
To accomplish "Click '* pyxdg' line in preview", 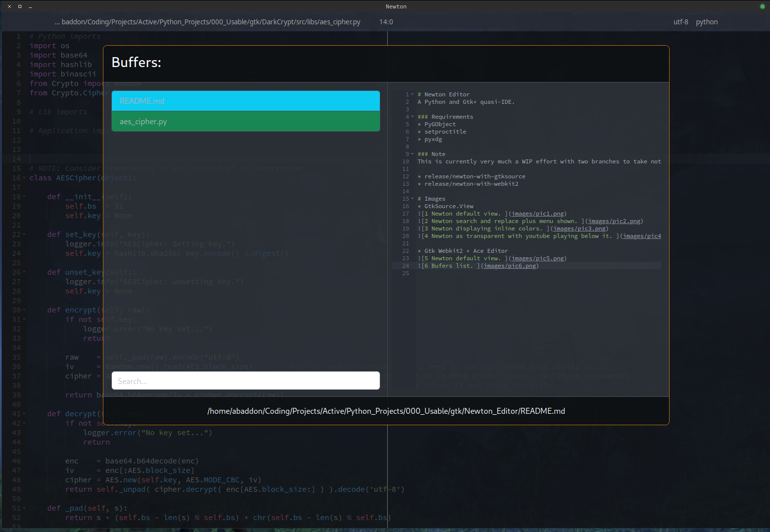I will [429, 139].
